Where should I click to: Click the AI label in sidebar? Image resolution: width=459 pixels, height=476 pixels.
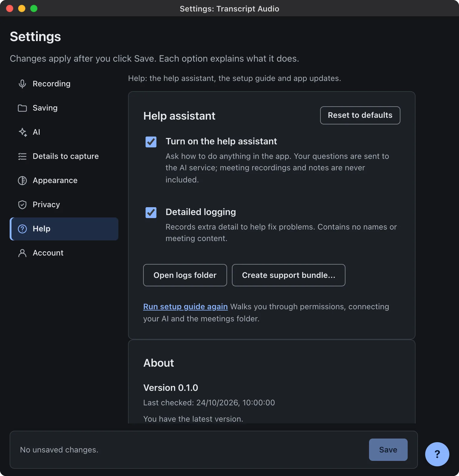click(36, 132)
